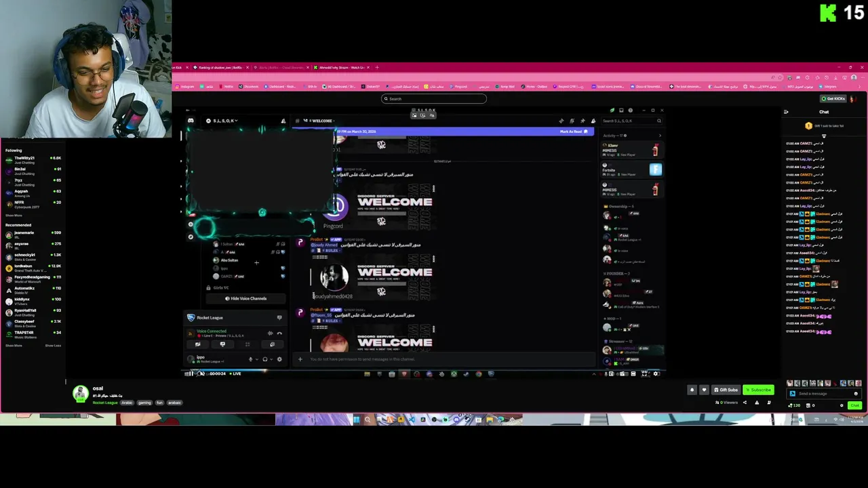Screen dimensions: 868x488
Task: Click the Rocket League category link
Action: pyautogui.click(x=105, y=403)
